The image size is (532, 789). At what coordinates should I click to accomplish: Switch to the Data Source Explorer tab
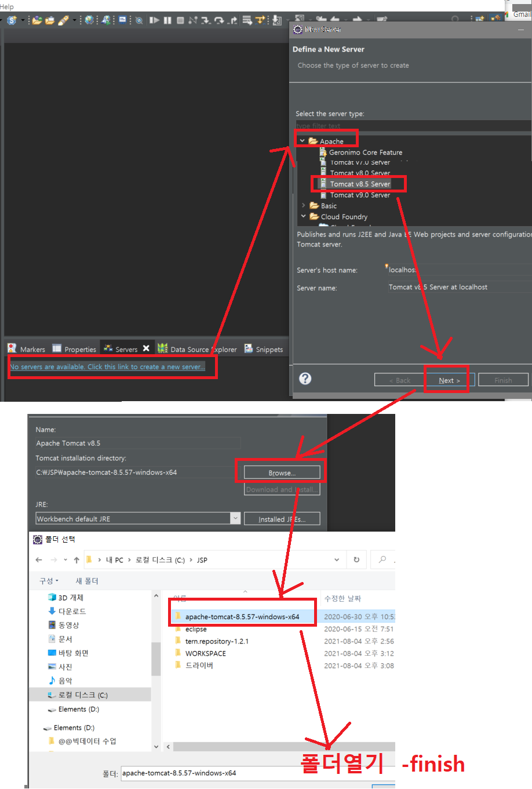click(x=197, y=349)
